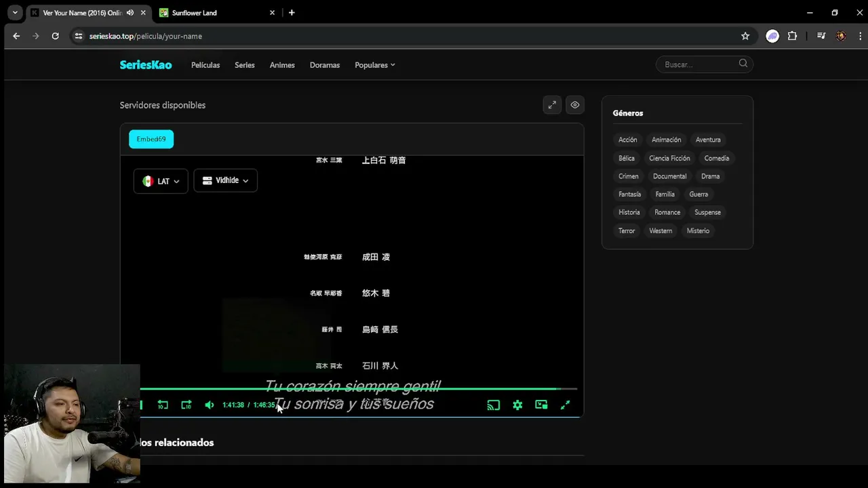
Task: Toggle the eye visibility button above player
Action: 575,105
